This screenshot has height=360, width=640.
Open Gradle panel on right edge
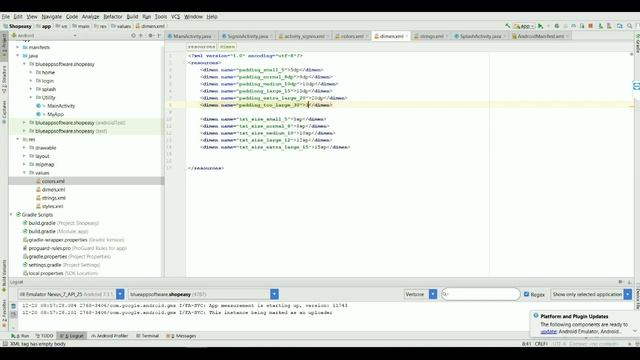637,43
